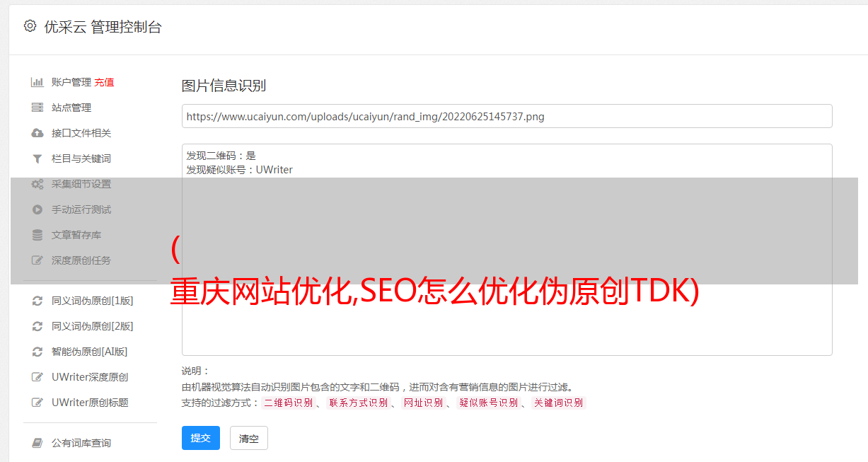Screen dimensions: 868x462
Task: Open the 公有词库查询 menu label
Action: (81, 443)
